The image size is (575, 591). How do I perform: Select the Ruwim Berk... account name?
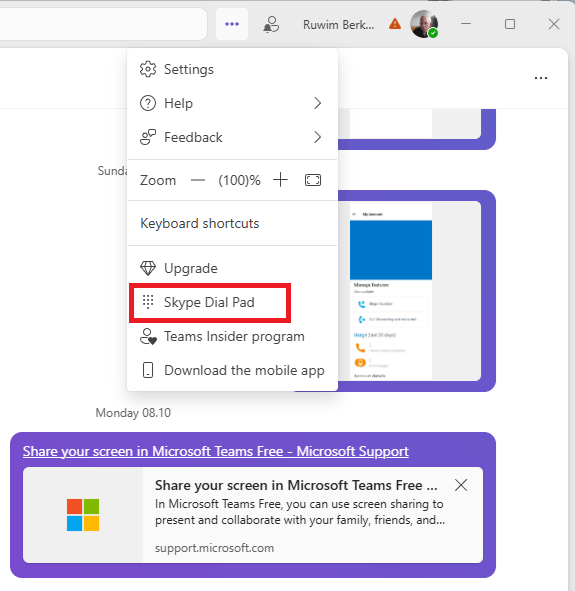[x=338, y=25]
